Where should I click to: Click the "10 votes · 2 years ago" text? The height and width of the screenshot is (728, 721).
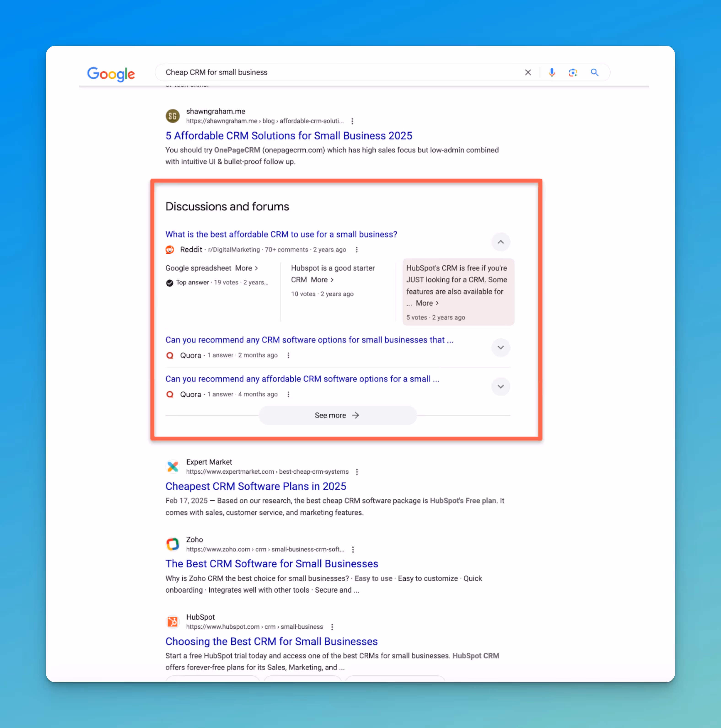pos(322,294)
